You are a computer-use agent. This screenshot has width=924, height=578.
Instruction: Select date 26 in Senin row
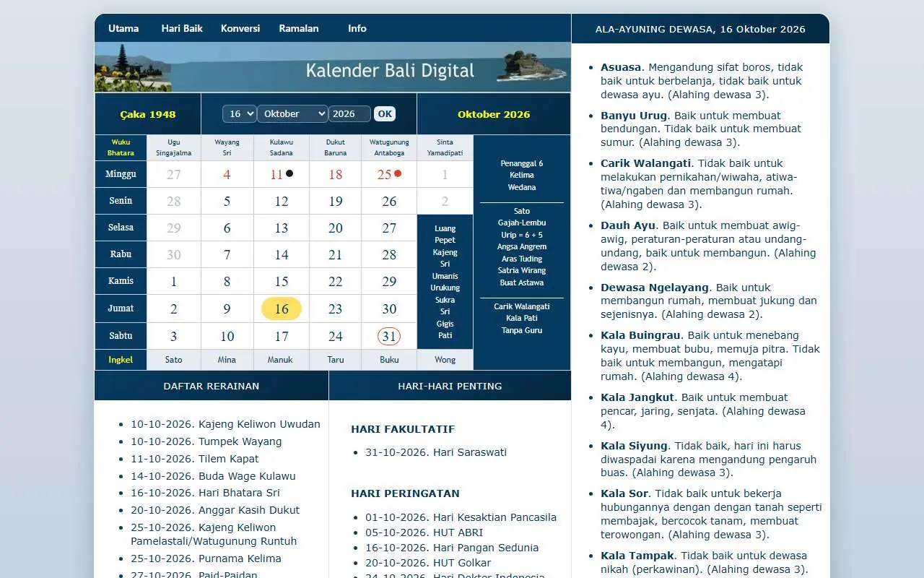pyautogui.click(x=389, y=201)
